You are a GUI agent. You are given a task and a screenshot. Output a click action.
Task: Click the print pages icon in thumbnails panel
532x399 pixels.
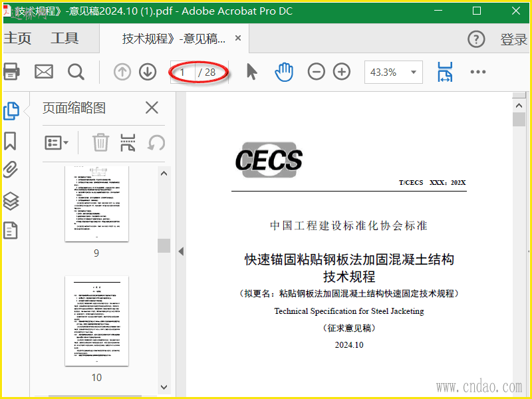(128, 142)
